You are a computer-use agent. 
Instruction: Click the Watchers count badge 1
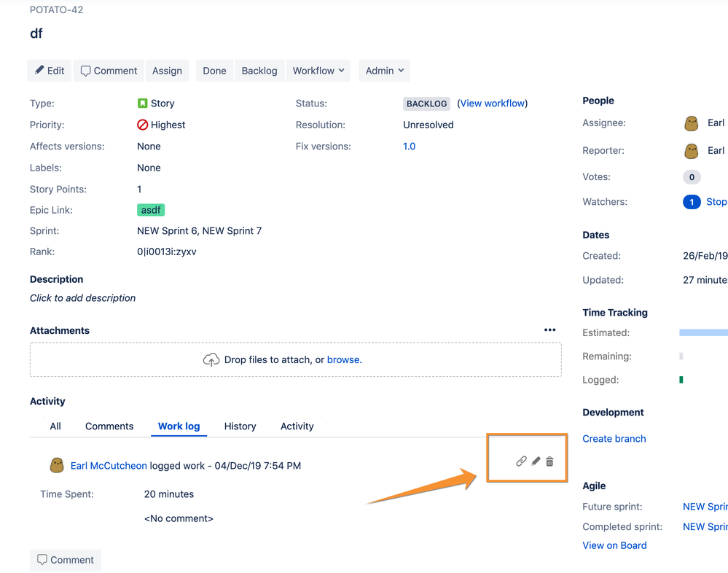[x=692, y=202]
